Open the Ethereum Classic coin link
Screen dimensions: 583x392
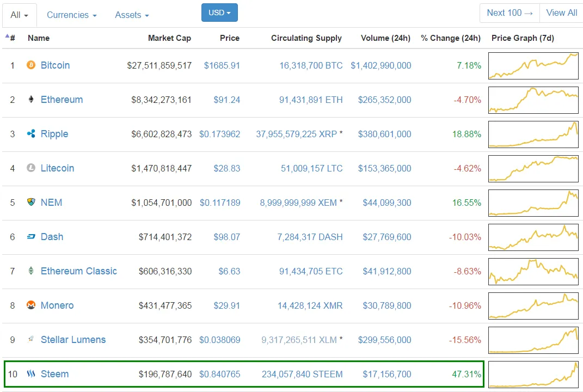coord(78,271)
